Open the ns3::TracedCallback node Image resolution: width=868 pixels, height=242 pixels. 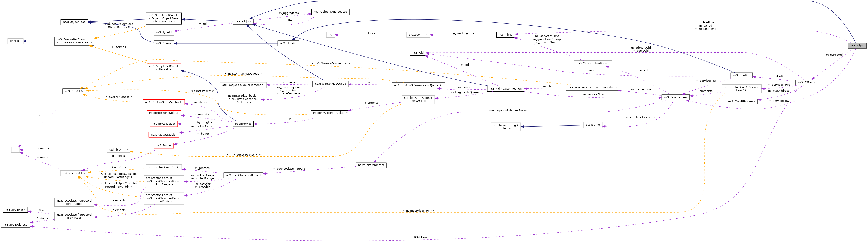[243, 99]
